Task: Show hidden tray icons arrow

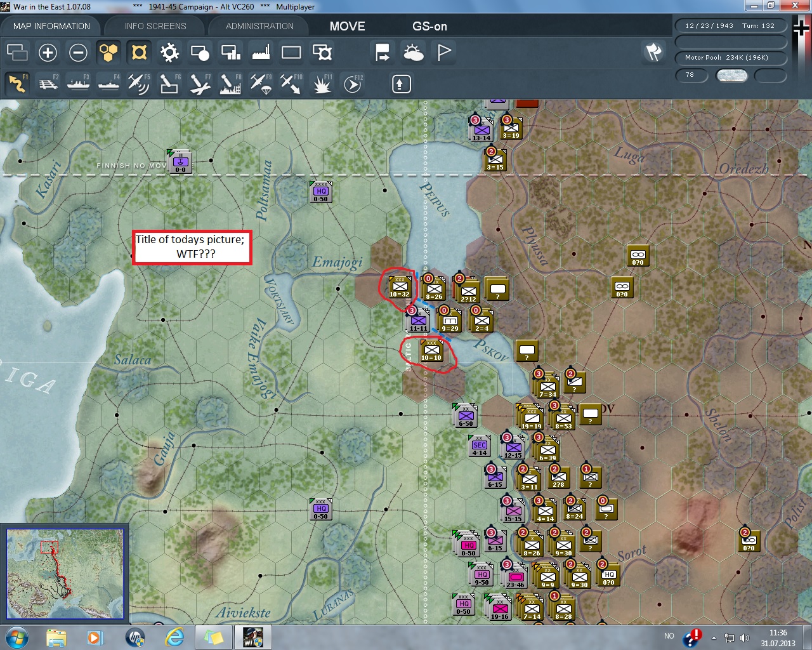Action: tap(714, 638)
